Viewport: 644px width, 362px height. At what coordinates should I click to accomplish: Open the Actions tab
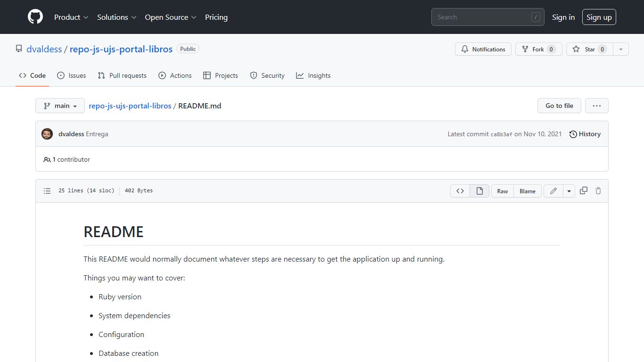pyautogui.click(x=175, y=75)
